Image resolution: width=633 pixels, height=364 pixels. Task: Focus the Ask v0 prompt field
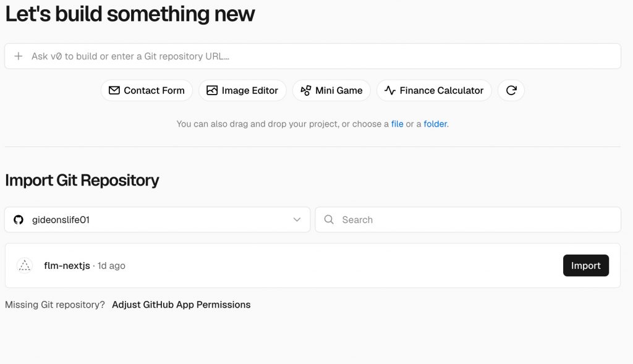point(313,56)
